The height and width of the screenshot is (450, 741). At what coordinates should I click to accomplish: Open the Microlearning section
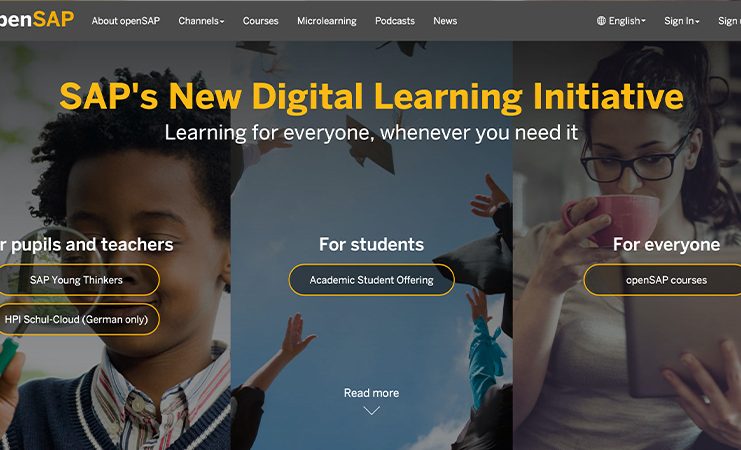[327, 21]
